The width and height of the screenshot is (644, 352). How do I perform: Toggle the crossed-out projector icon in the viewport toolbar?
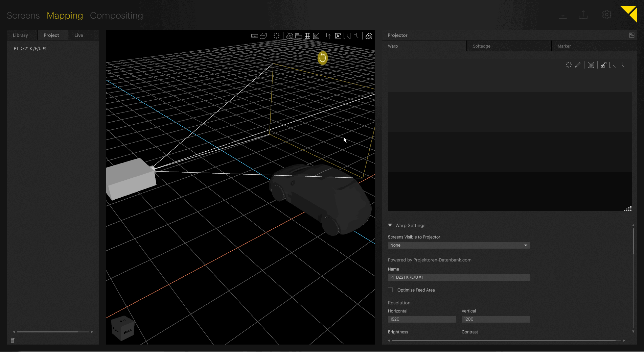click(290, 36)
